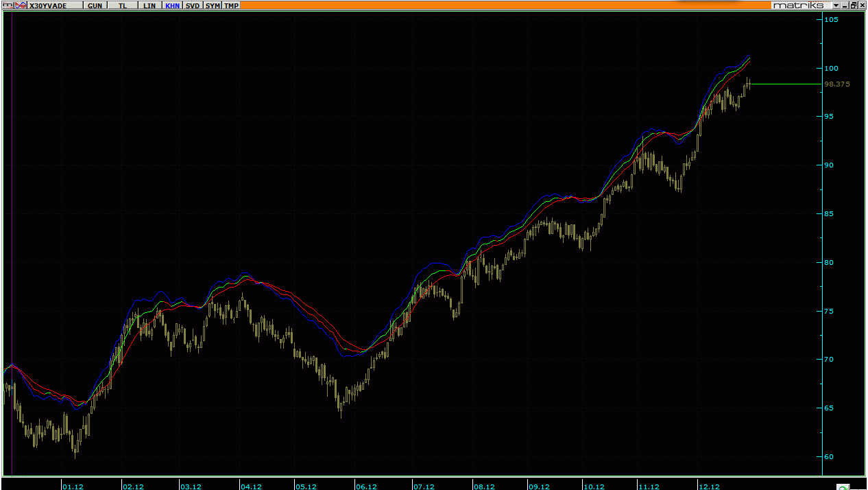This screenshot has width=868, height=490.
Task: Switch the currency with the TL button
Action: tap(123, 5)
